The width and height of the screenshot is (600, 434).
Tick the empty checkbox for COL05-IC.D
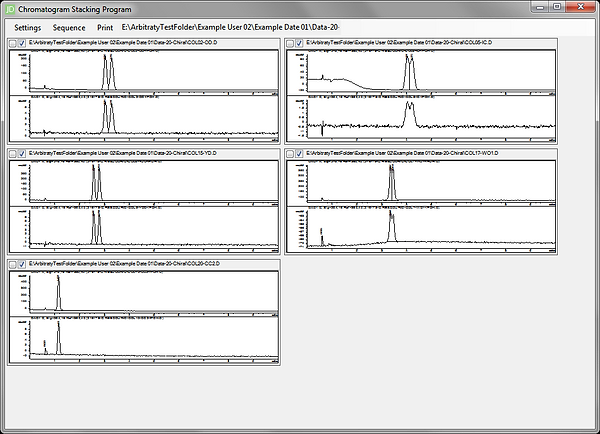pos(290,43)
